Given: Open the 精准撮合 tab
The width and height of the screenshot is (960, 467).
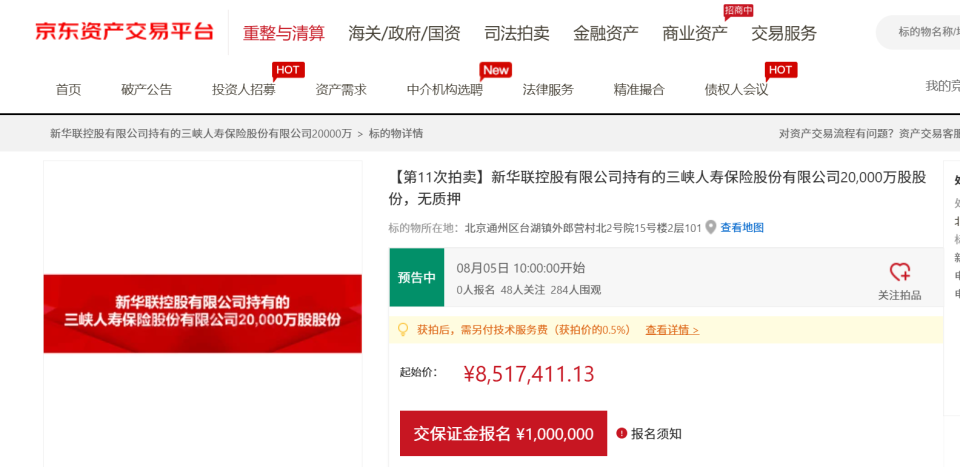Looking at the screenshot, I should point(639,90).
